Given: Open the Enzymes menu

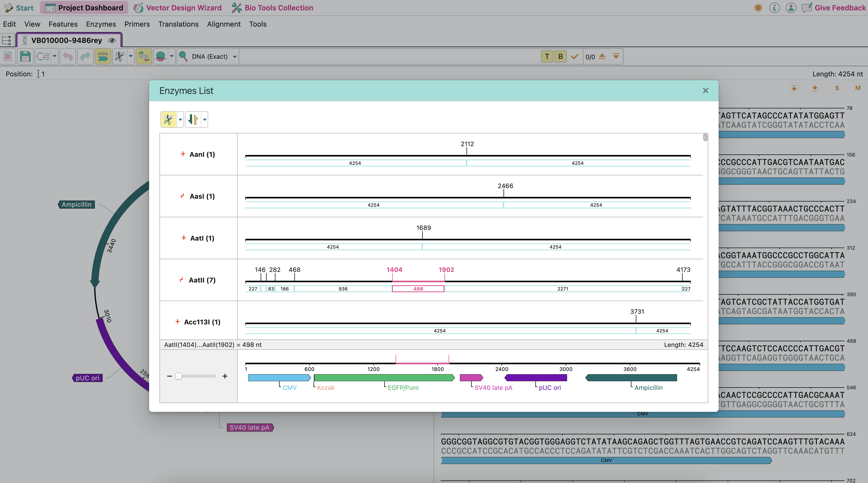Looking at the screenshot, I should pos(101,24).
